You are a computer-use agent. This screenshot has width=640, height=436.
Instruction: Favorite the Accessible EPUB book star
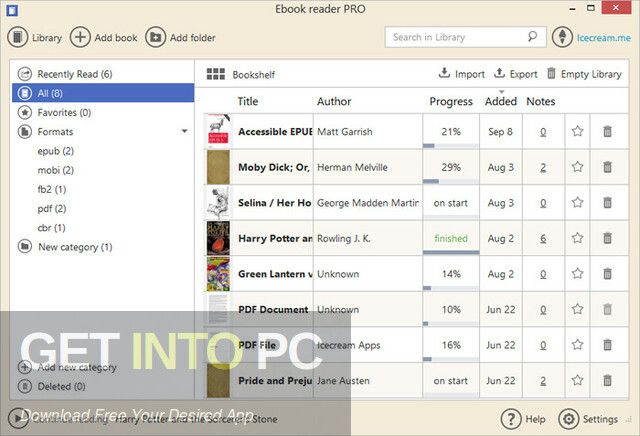577,131
